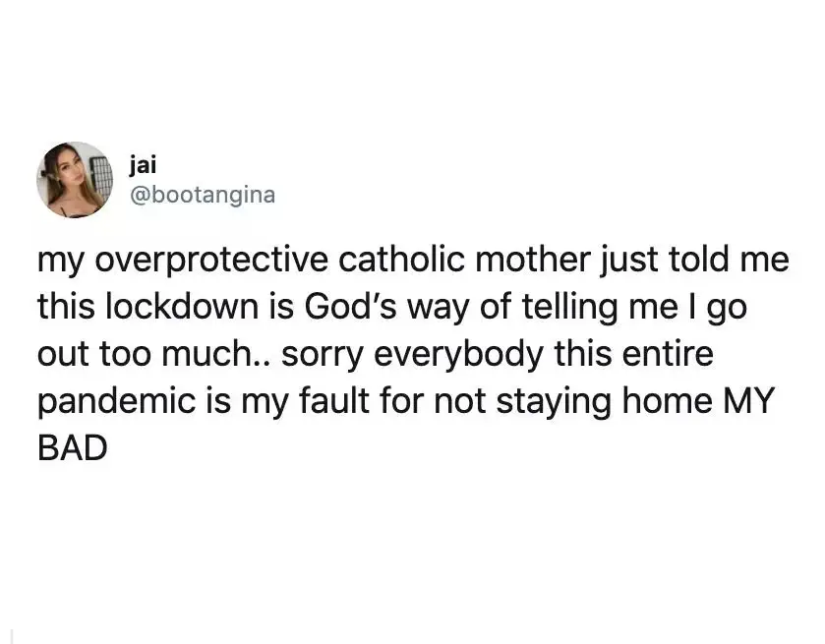Click the word "pandemic" in the tweet
The height and width of the screenshot is (644, 825).
[x=115, y=402]
